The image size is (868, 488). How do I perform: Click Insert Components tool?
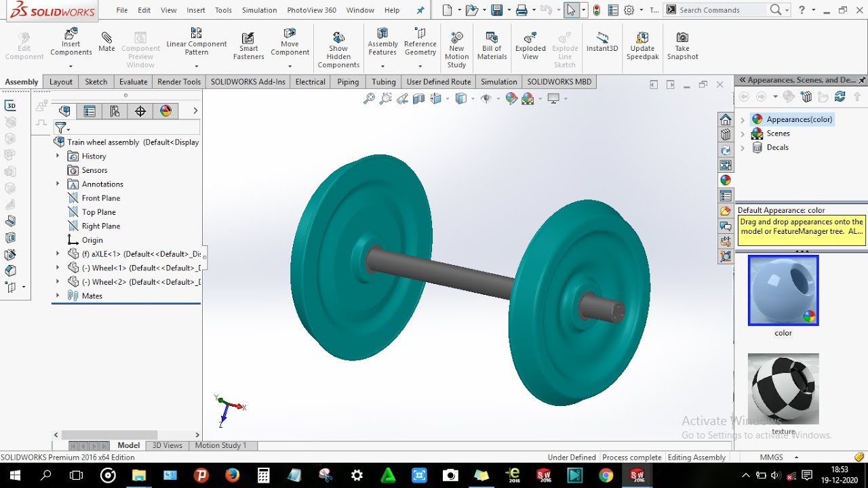pos(71,42)
